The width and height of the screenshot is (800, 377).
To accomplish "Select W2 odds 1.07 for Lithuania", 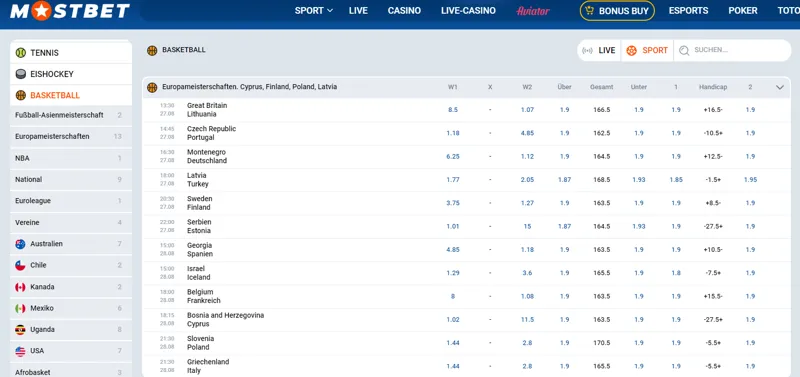I will pos(528,110).
